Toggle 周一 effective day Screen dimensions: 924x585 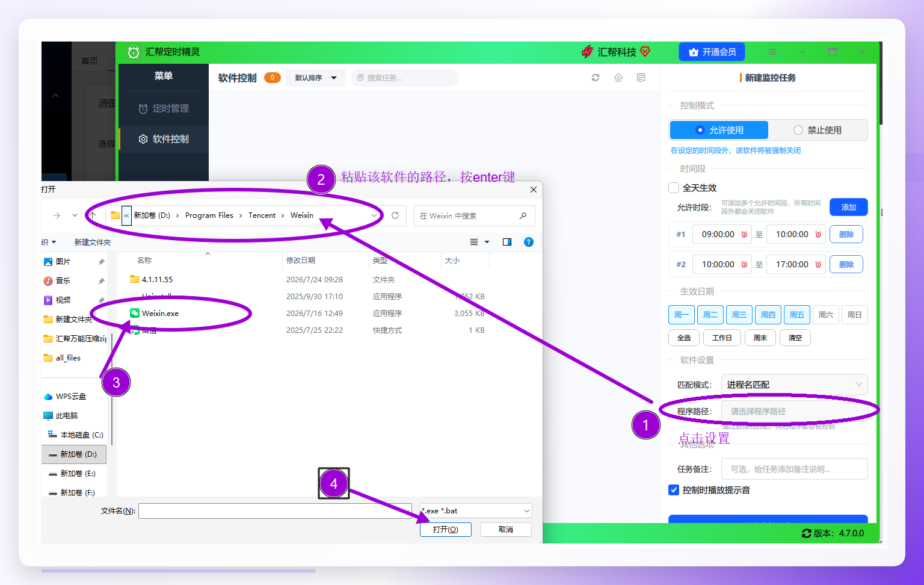click(x=682, y=315)
